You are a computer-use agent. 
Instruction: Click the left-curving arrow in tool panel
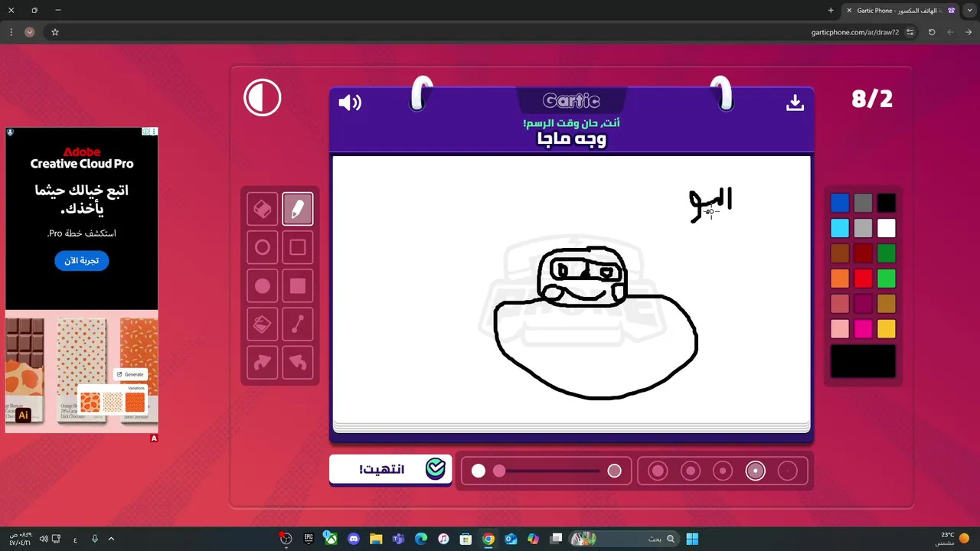(298, 363)
